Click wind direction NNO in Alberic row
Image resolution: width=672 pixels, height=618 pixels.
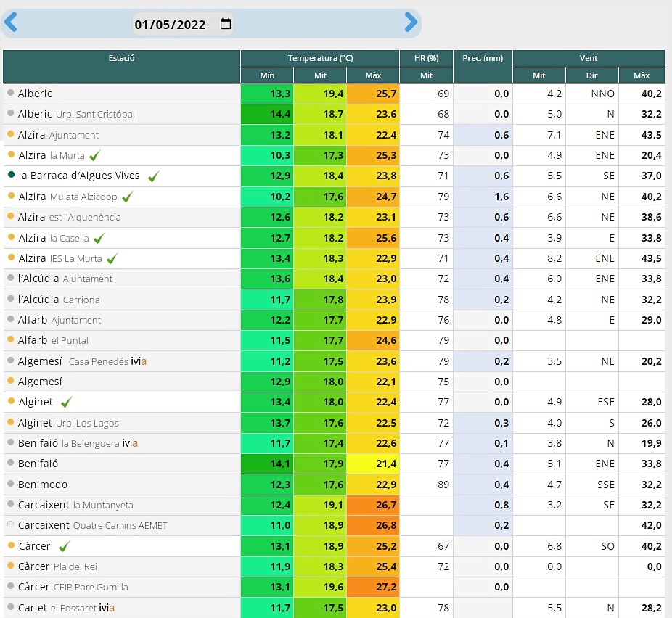(592, 94)
